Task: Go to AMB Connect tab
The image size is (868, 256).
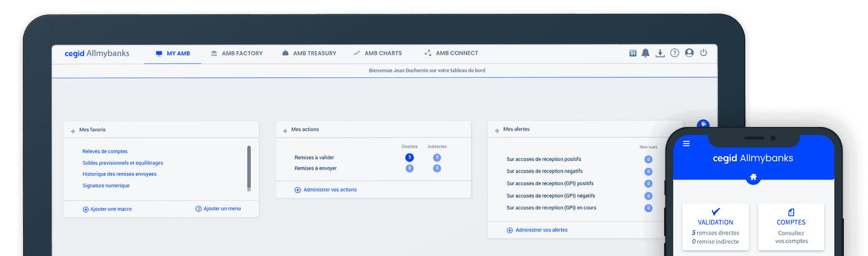Action: 451,53
